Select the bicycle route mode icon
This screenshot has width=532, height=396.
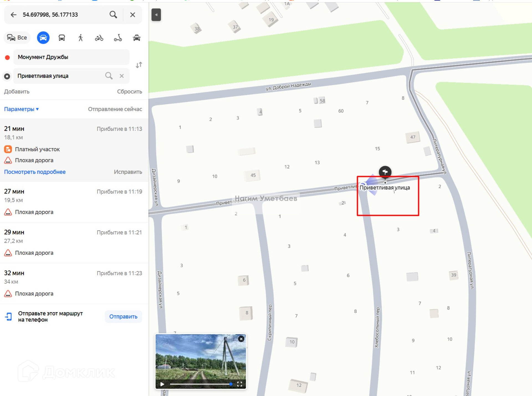pos(99,38)
